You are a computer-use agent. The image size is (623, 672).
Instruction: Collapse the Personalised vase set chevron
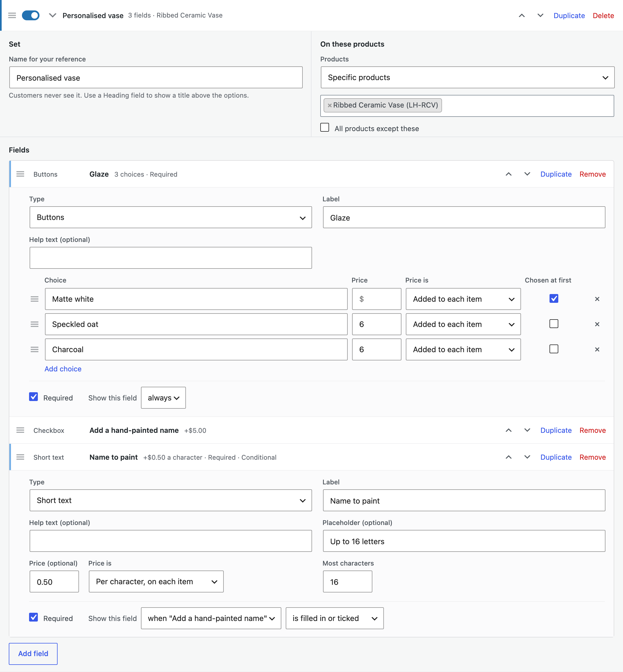52,16
